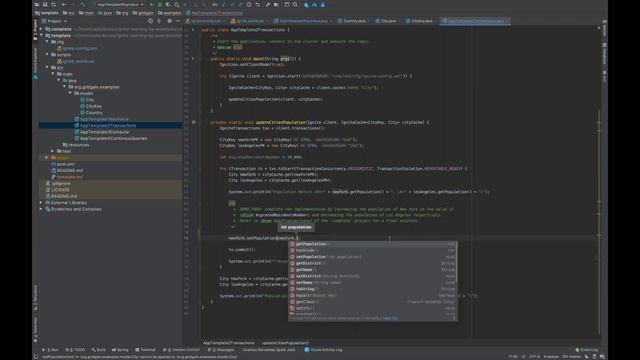Screen dimensions: 640x360
Task: Collapse the 'model' package
Action: pyautogui.click(x=70, y=93)
